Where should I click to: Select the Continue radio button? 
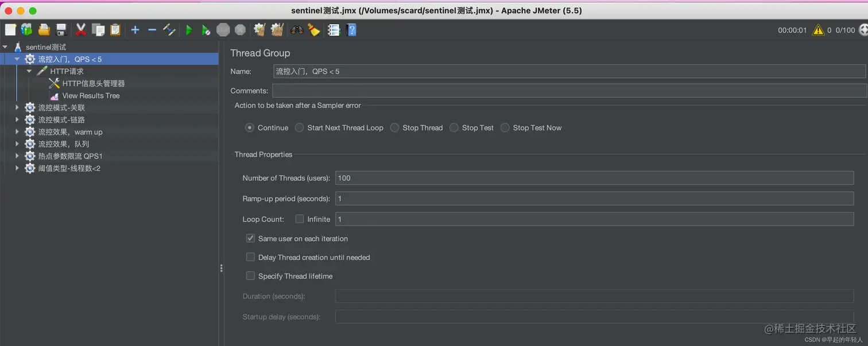pos(250,128)
